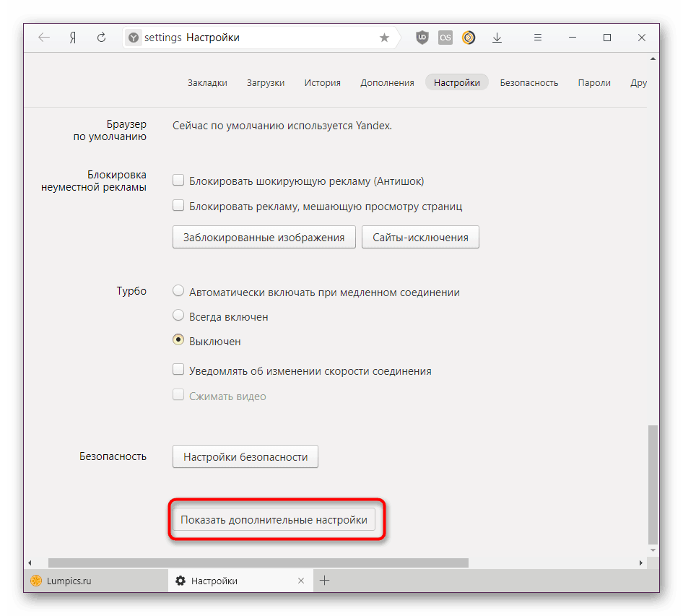This screenshot has width=683, height=616.
Task: Open downloads with the arrow icon
Action: tap(497, 38)
